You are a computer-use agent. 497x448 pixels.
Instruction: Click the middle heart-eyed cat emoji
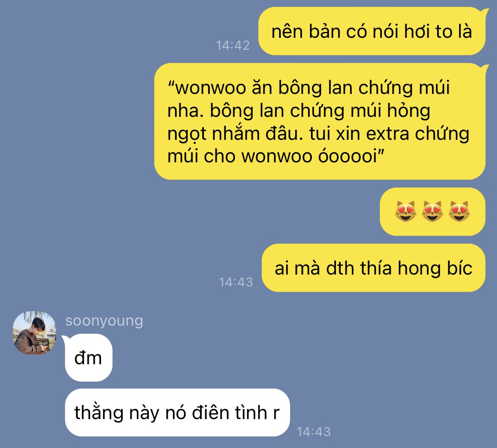tap(433, 211)
